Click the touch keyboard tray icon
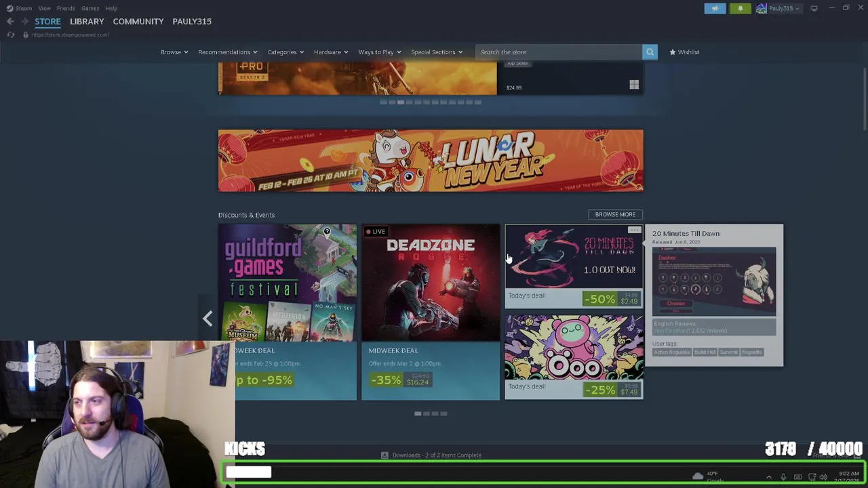The image size is (868, 488). [797, 477]
